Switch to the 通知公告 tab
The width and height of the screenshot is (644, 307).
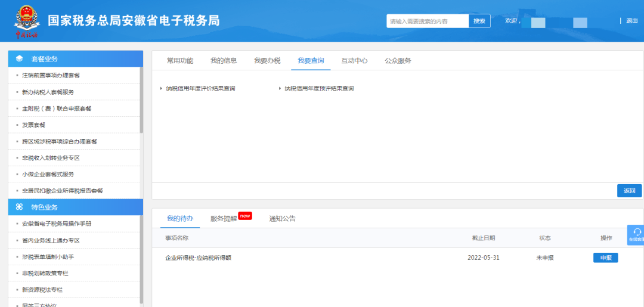coord(282,218)
